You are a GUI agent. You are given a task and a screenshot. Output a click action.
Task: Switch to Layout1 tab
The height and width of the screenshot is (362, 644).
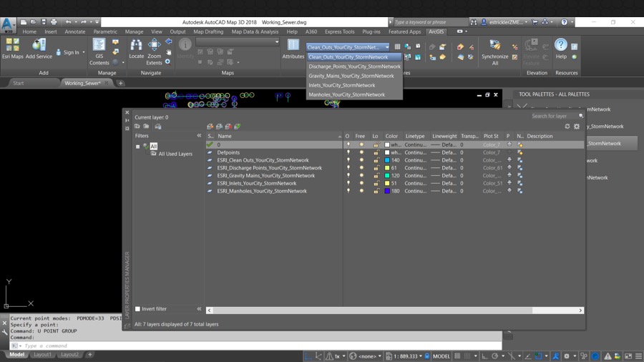(x=42, y=354)
